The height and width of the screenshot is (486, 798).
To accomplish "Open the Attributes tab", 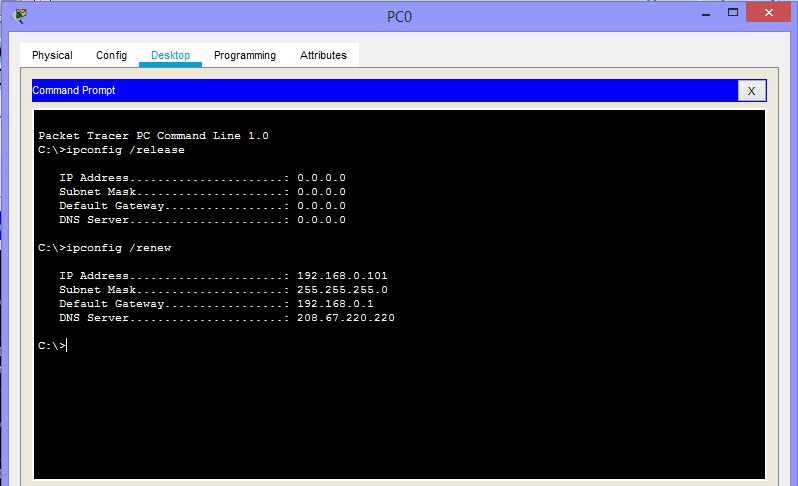I will click(323, 56).
